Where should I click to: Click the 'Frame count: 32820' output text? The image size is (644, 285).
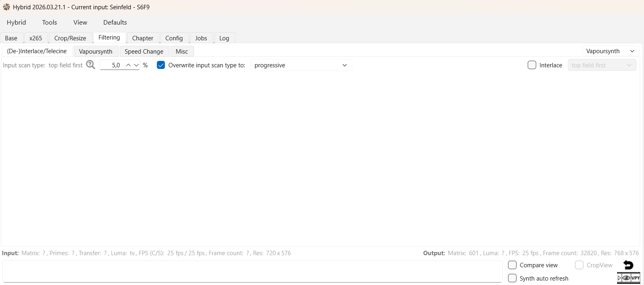570,253
